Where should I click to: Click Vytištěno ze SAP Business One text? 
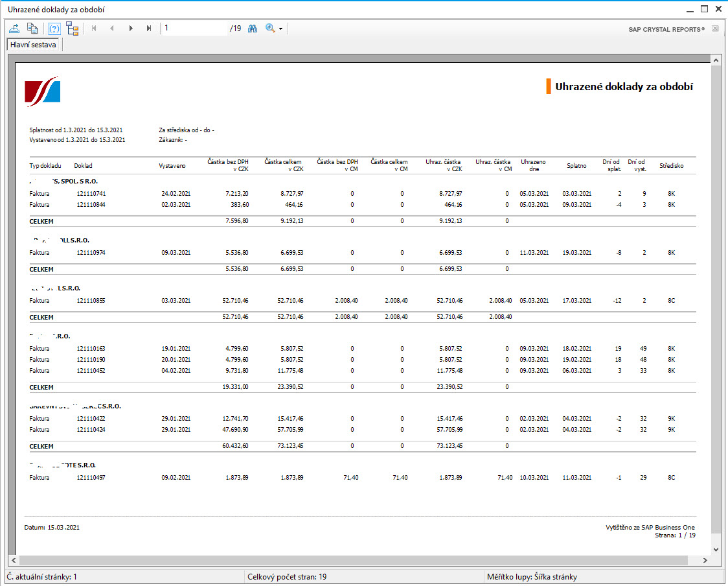(x=650, y=528)
